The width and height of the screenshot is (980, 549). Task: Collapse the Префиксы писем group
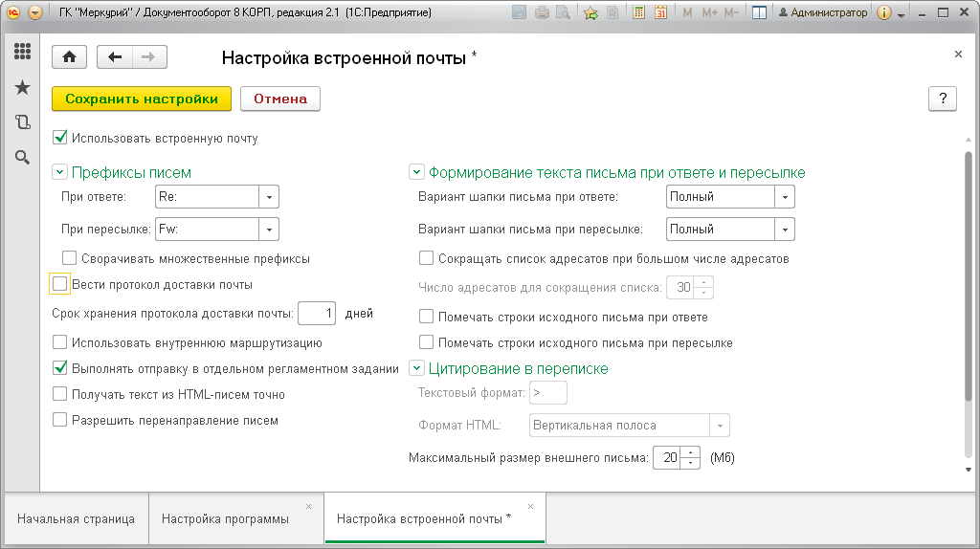pos(59,172)
